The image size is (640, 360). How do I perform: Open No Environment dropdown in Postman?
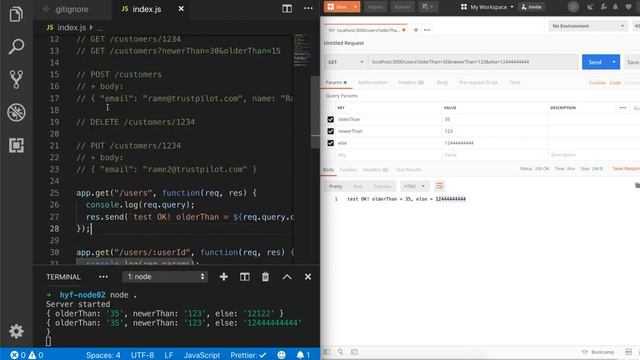pyautogui.click(x=588, y=26)
